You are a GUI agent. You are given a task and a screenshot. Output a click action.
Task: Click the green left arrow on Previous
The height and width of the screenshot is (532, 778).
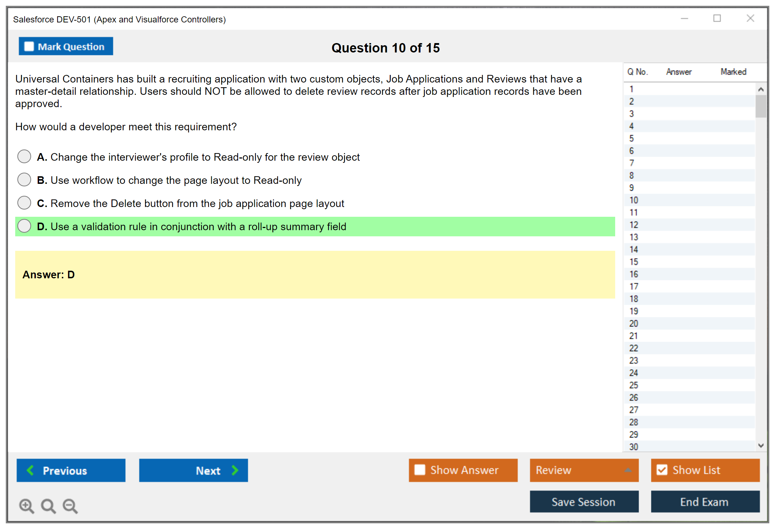30,470
